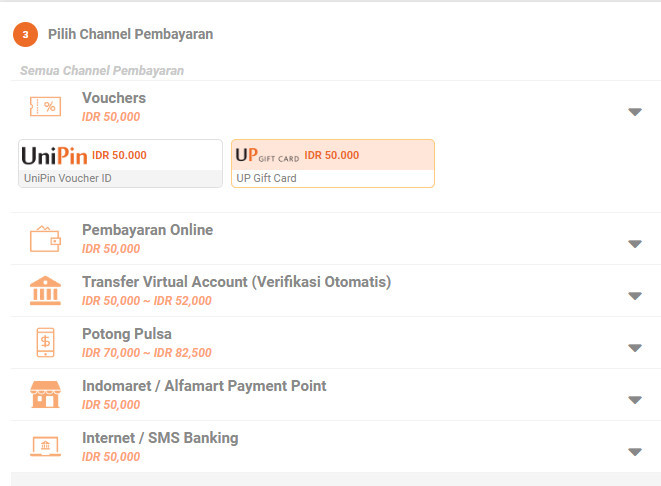Screen dimensions: 661x486
Task: Click the UniPin logo
Action: point(55,156)
